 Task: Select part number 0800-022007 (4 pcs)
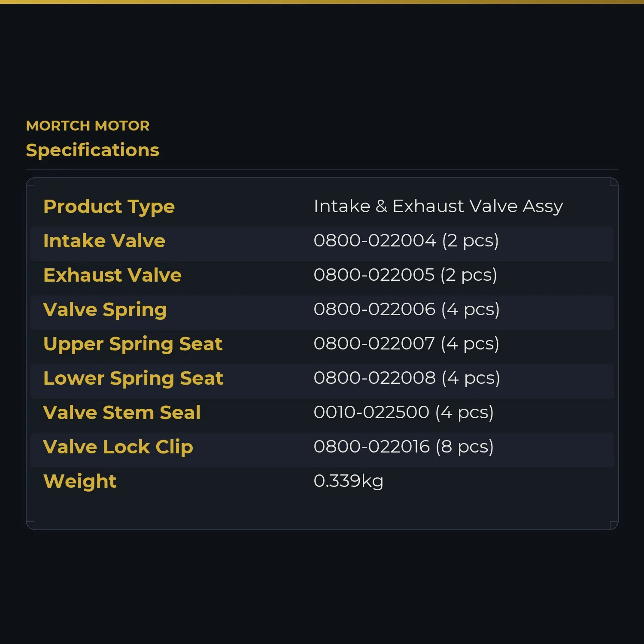(407, 343)
